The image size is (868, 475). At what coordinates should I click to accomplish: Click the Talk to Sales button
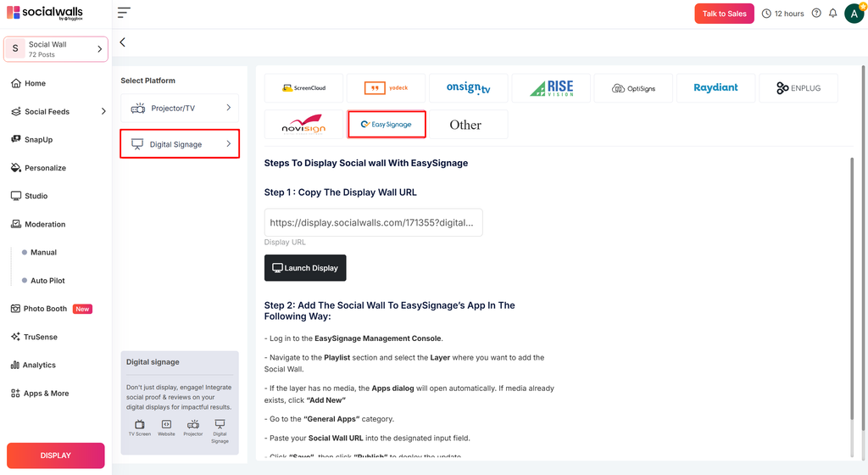pos(724,14)
